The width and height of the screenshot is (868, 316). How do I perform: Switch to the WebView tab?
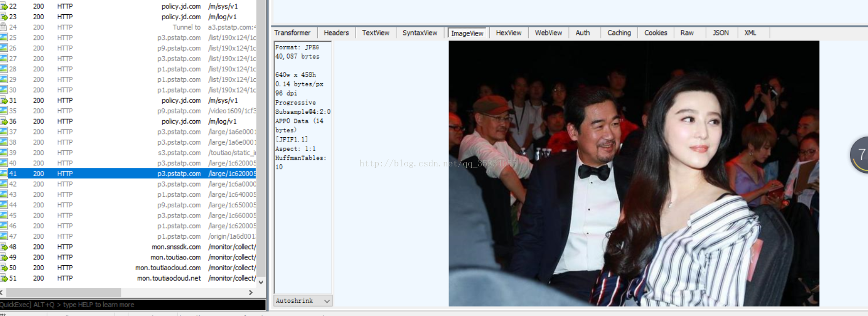pos(549,33)
